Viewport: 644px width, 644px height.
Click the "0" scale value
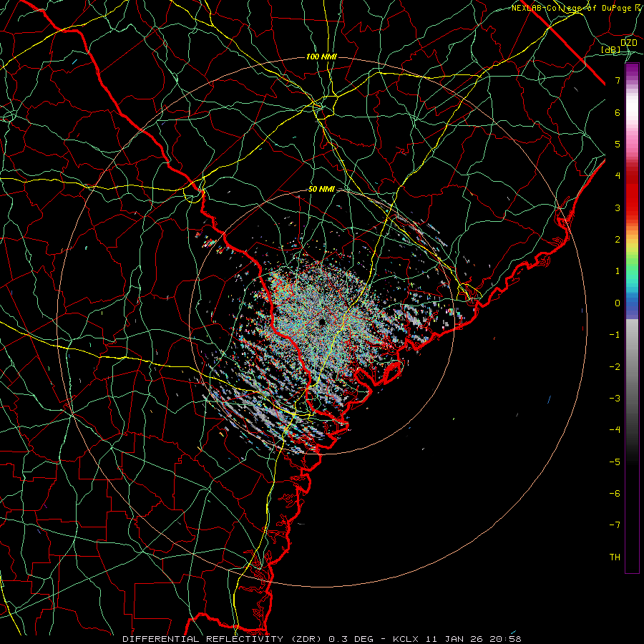[x=618, y=303]
